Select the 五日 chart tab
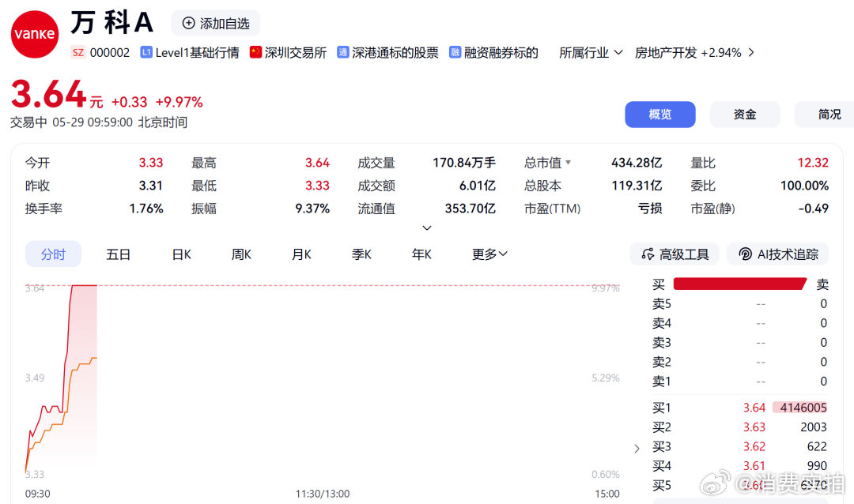 tap(118, 254)
